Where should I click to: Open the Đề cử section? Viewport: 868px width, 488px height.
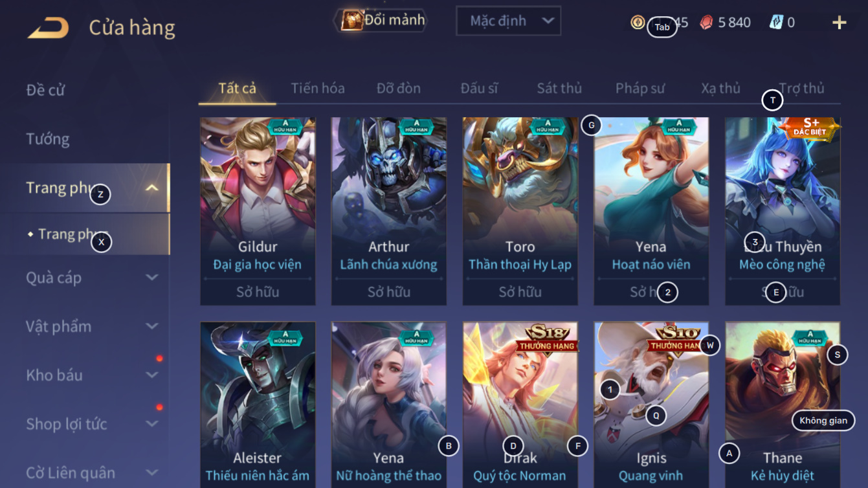click(45, 90)
